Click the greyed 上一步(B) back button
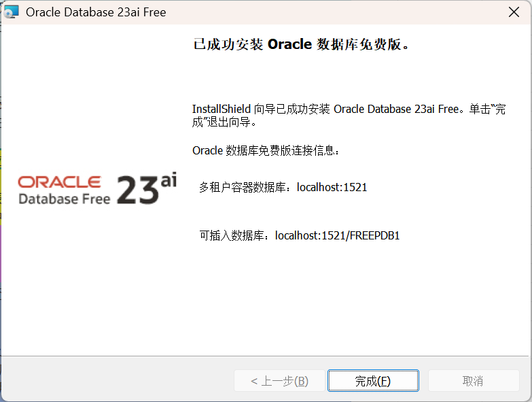 point(279,381)
